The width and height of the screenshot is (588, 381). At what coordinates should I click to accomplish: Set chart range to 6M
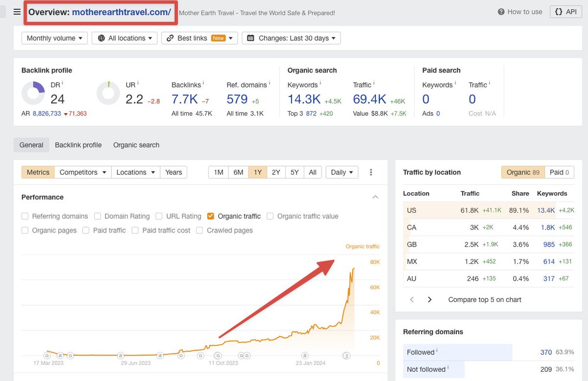238,172
